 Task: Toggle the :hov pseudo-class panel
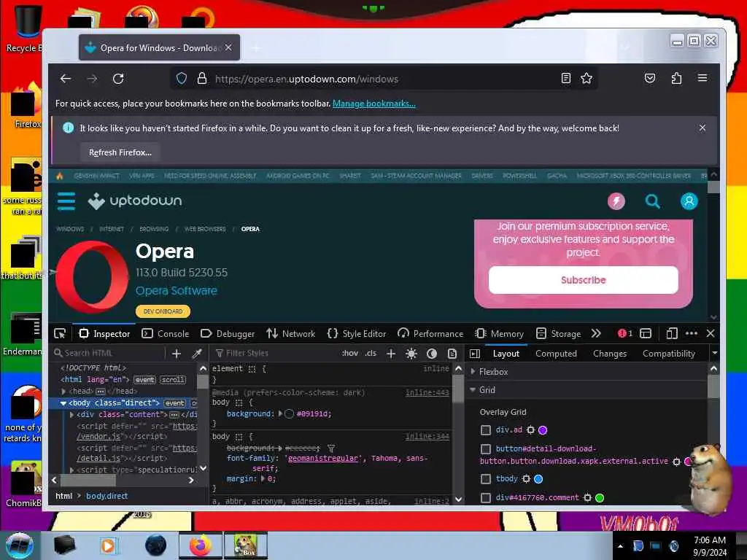click(x=349, y=353)
